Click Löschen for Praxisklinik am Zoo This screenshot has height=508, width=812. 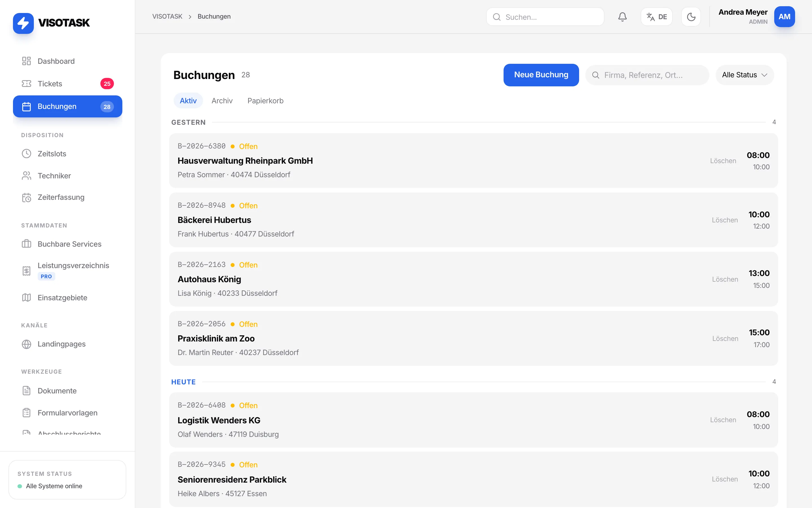[x=725, y=339]
